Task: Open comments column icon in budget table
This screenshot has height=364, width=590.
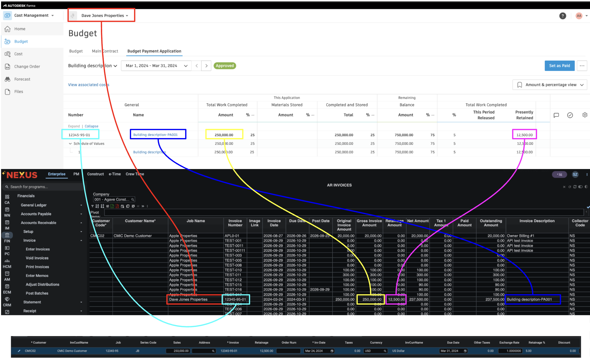Action: click(x=556, y=115)
